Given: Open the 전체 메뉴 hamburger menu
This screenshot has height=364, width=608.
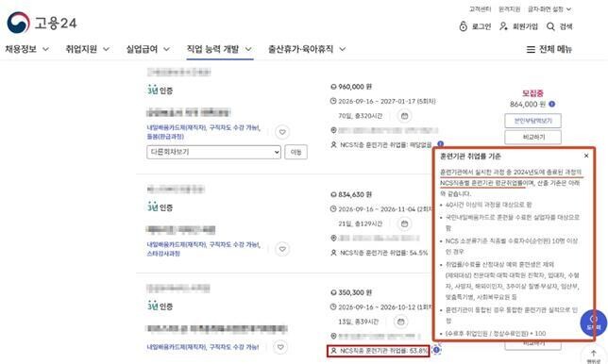Looking at the screenshot, I should click(x=549, y=49).
